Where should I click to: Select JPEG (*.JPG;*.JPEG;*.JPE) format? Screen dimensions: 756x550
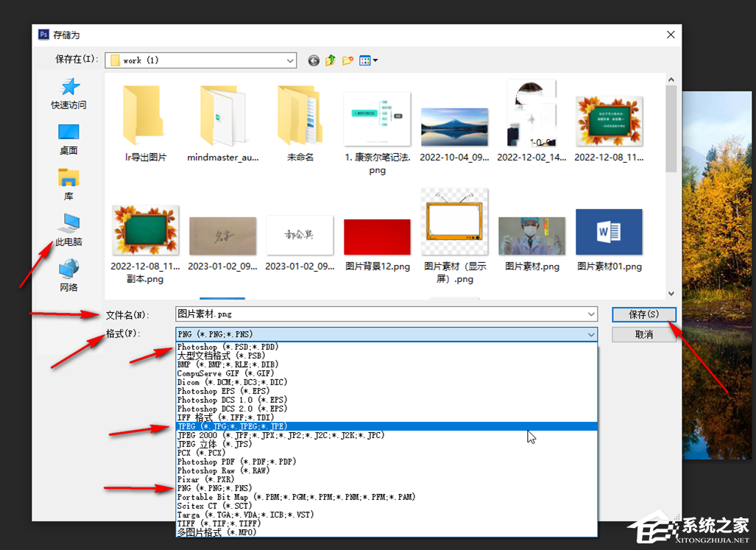click(386, 426)
